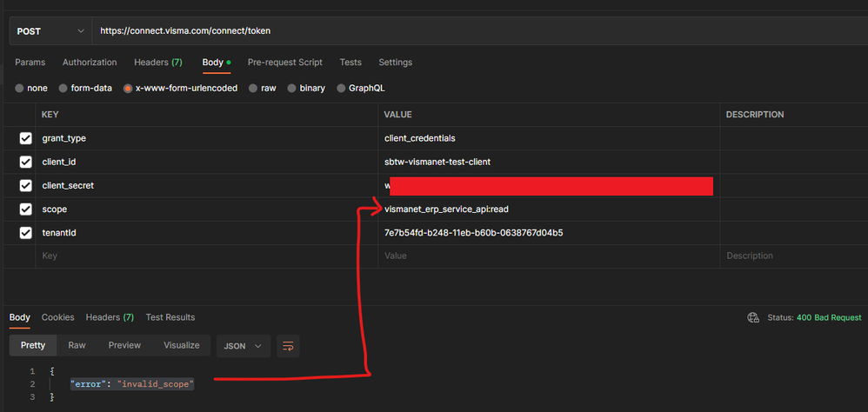
Task: Click the scope value field
Action: point(549,209)
